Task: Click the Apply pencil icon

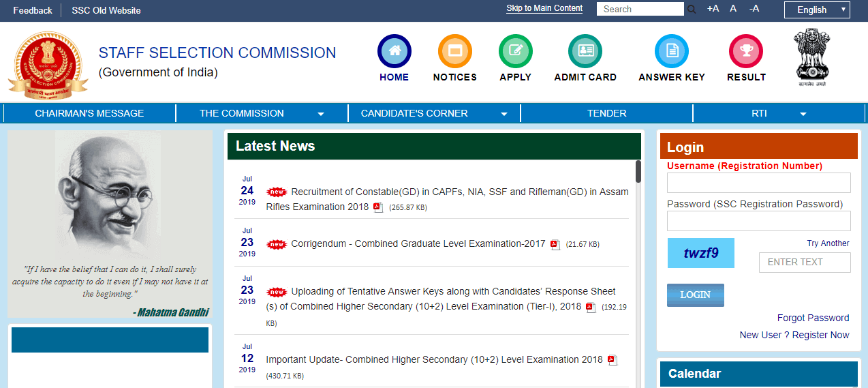Action: coord(515,51)
